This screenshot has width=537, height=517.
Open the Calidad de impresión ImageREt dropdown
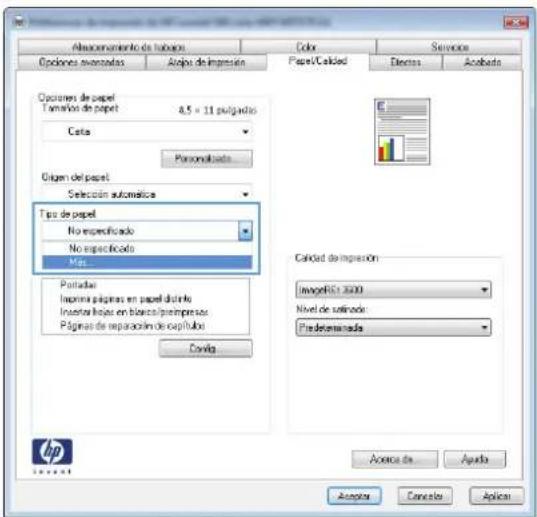click(393, 290)
